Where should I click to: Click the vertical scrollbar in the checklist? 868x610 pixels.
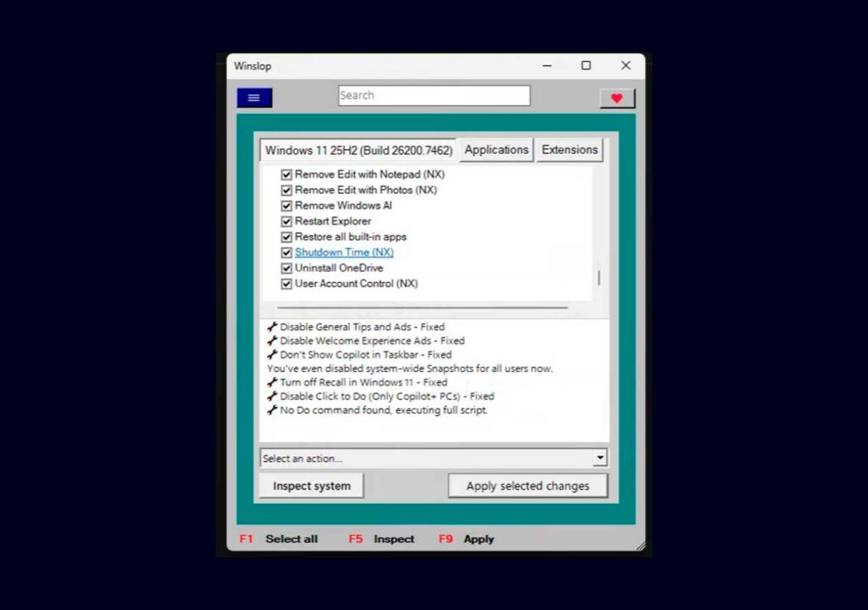coord(599,278)
